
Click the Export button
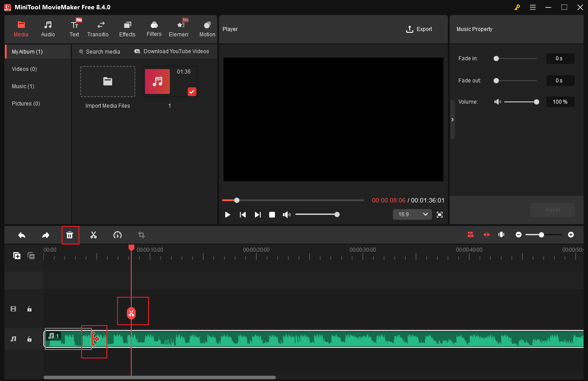click(419, 29)
